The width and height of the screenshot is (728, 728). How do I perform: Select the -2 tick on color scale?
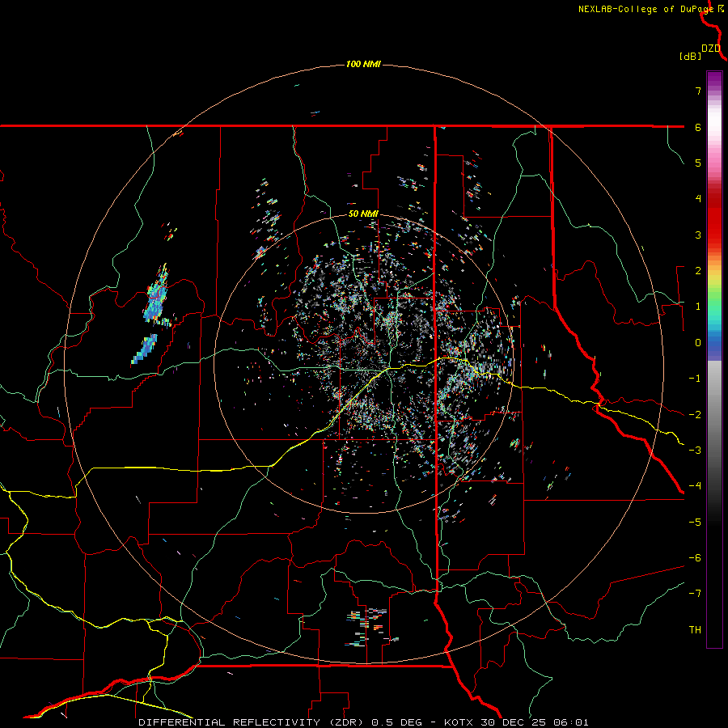(695, 415)
